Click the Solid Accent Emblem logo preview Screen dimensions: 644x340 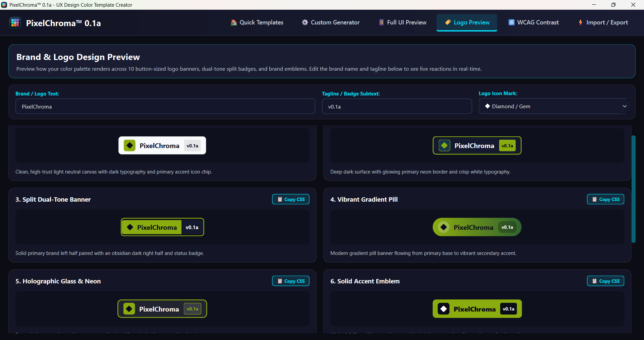(x=477, y=309)
